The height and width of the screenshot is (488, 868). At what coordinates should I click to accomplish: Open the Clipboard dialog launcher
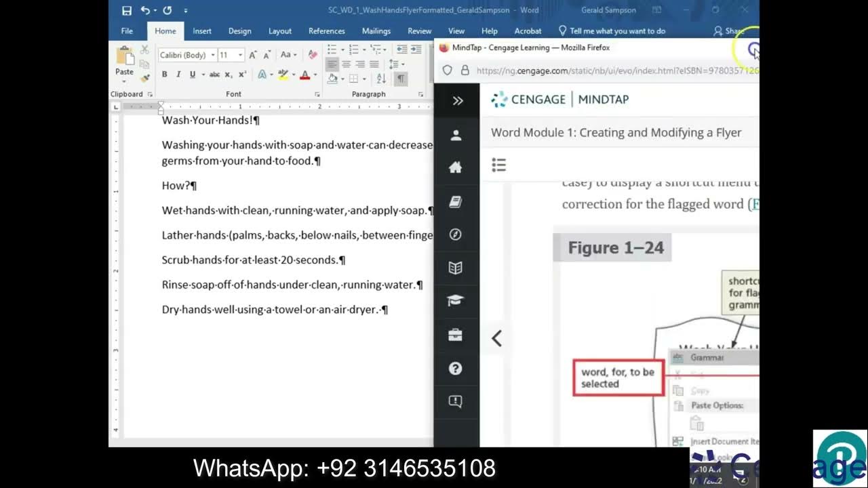150,94
